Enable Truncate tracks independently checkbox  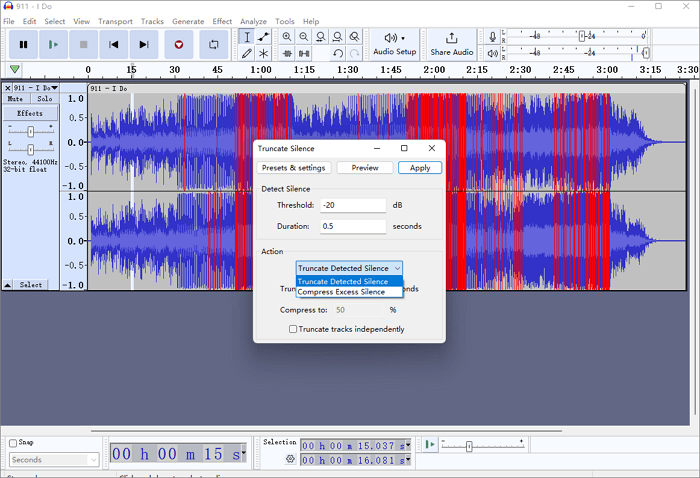293,329
